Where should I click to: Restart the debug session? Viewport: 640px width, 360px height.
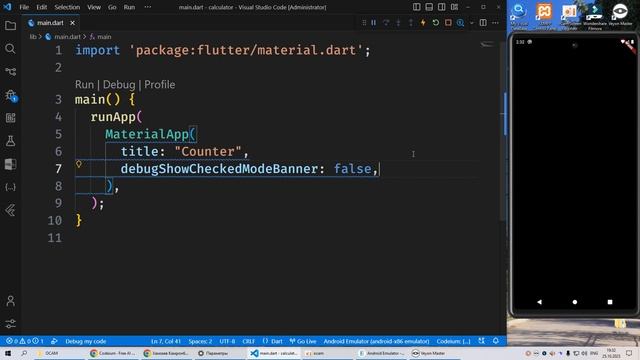click(x=436, y=23)
